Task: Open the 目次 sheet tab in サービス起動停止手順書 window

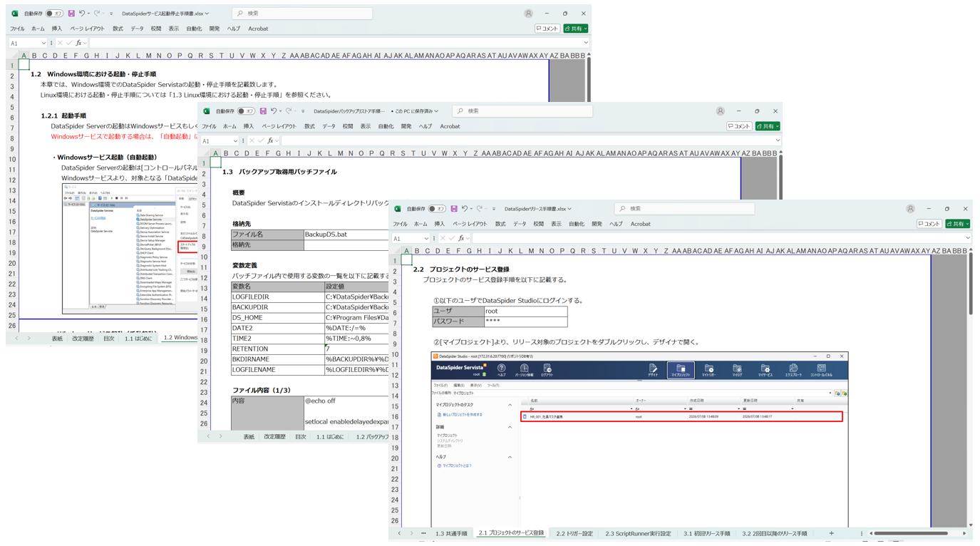Action: tap(109, 339)
